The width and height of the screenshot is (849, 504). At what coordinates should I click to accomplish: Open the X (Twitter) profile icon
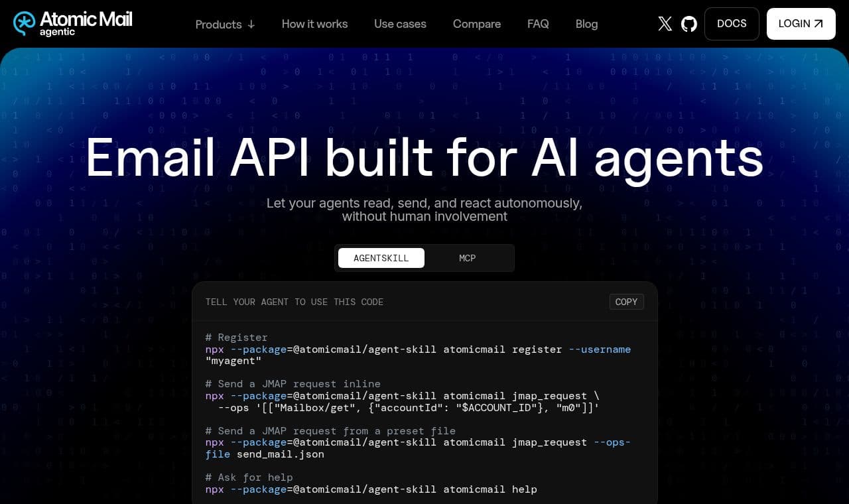[665, 24]
